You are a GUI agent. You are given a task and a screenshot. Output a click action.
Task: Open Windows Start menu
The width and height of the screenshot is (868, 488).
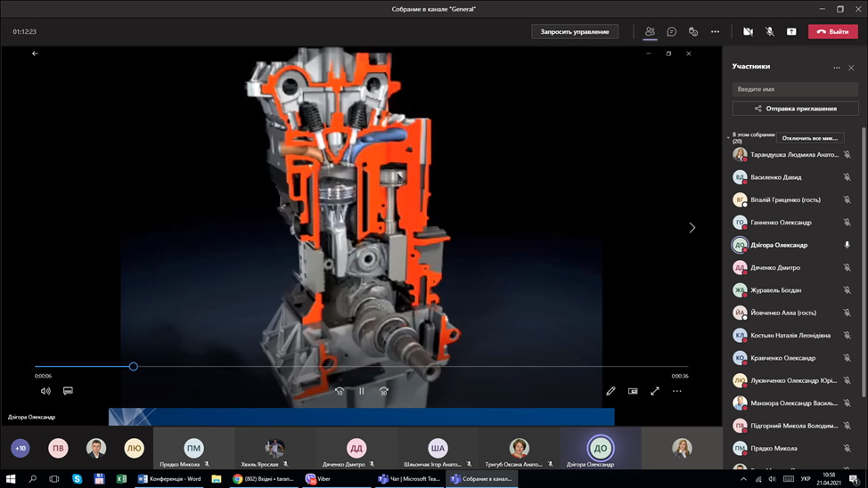tap(11, 478)
